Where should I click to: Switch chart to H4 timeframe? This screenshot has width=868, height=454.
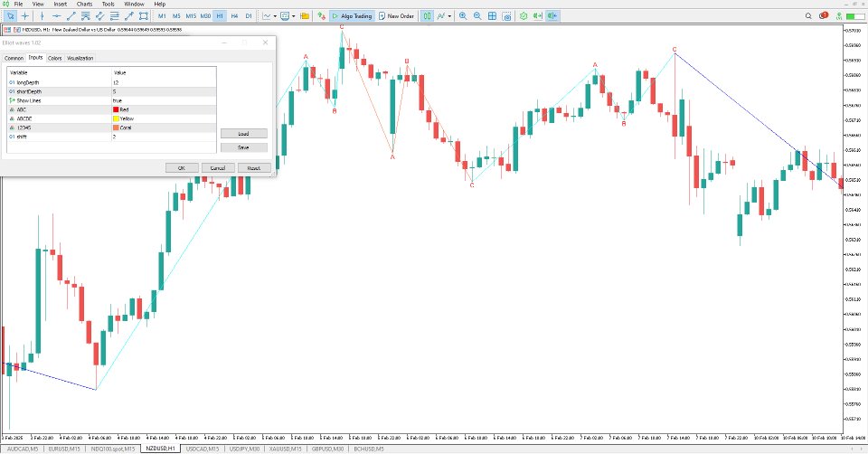[234, 16]
